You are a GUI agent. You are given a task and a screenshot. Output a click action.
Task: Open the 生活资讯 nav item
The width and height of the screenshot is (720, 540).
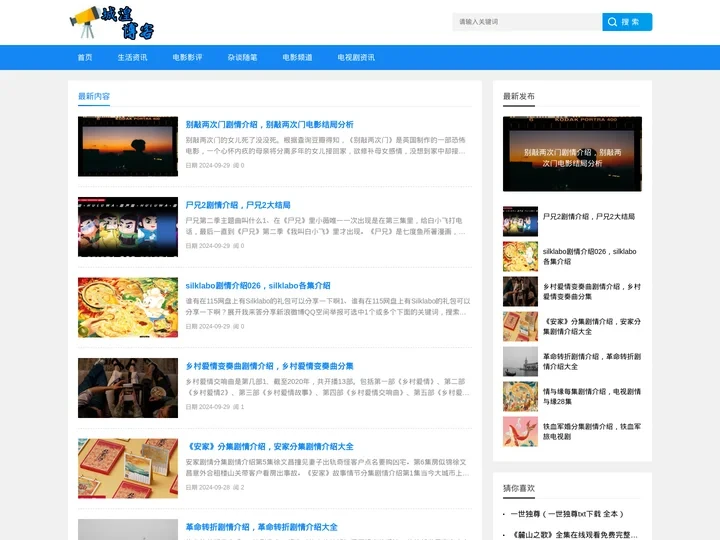[x=132, y=57]
